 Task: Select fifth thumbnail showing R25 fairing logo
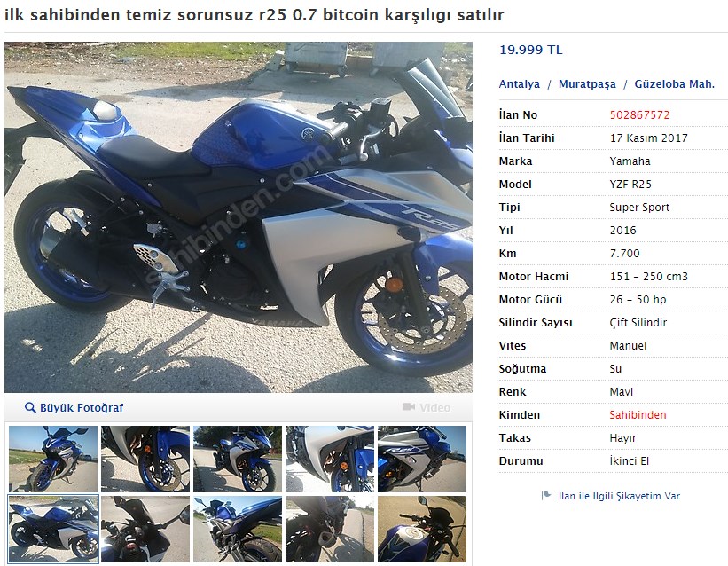422,460
